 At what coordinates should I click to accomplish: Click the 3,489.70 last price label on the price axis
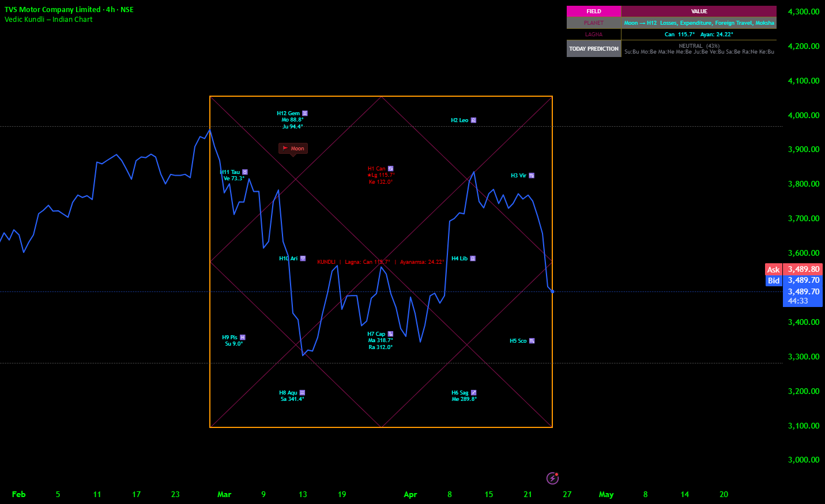pos(803,291)
